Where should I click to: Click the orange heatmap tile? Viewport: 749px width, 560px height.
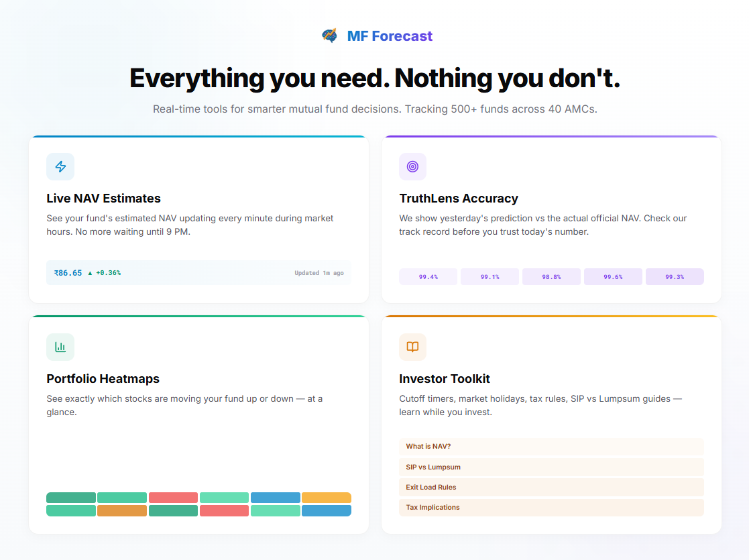122,511
